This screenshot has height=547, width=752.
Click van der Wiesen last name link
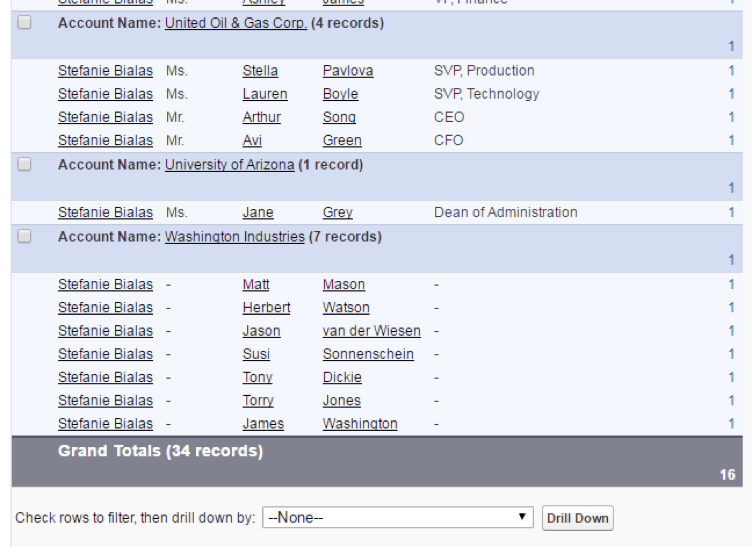(x=372, y=331)
